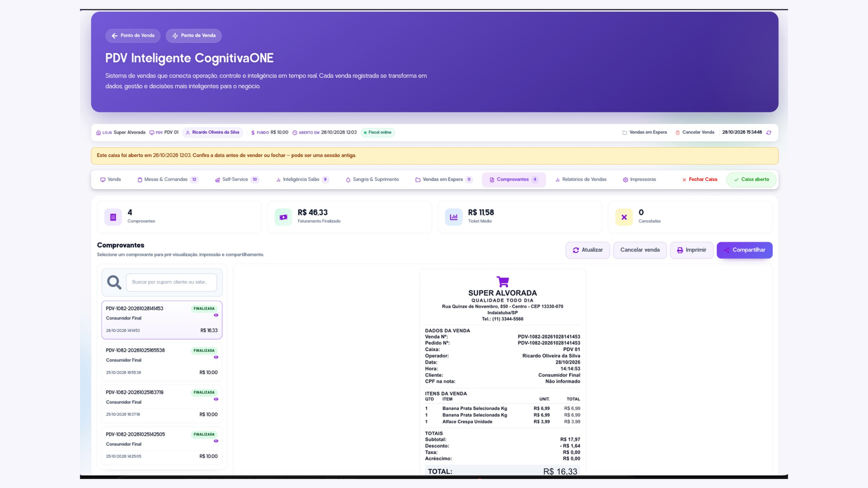Switch to the Venda tab
Image resolution: width=868 pixels, height=488 pixels.
pyautogui.click(x=111, y=179)
